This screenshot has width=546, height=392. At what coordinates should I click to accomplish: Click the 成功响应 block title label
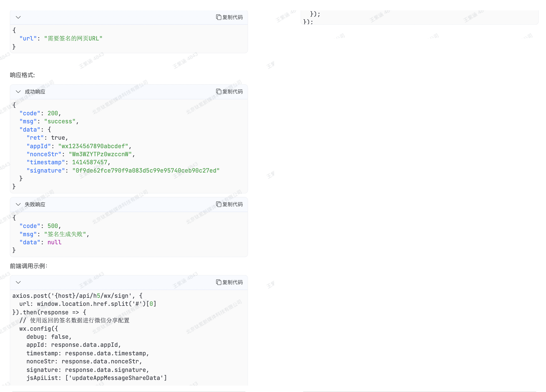coord(35,92)
